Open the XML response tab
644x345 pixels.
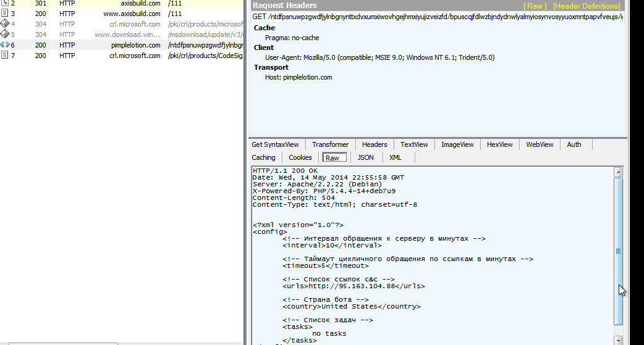click(395, 157)
